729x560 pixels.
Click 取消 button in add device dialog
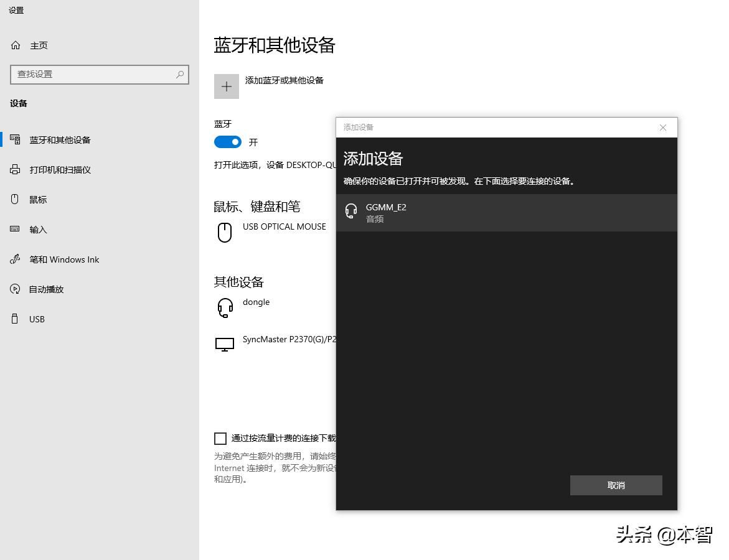pos(616,485)
